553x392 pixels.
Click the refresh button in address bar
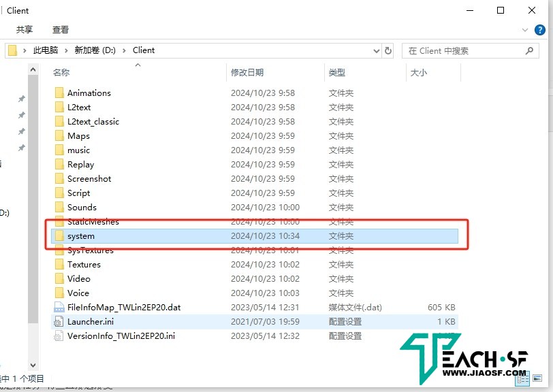[x=388, y=51]
